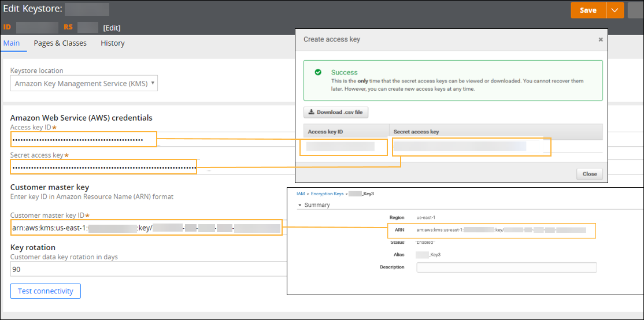Click the [Edit] link in the header
Screen dimensions: 644x320
click(112, 28)
